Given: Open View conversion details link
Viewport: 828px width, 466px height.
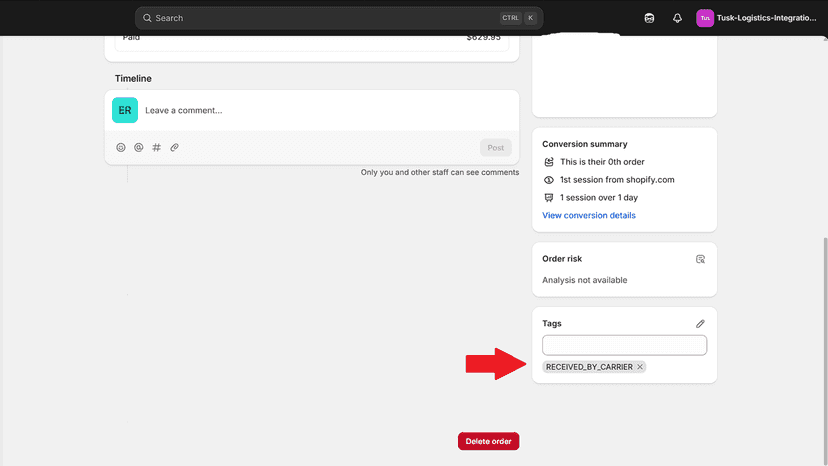Looking at the screenshot, I should pyautogui.click(x=589, y=215).
